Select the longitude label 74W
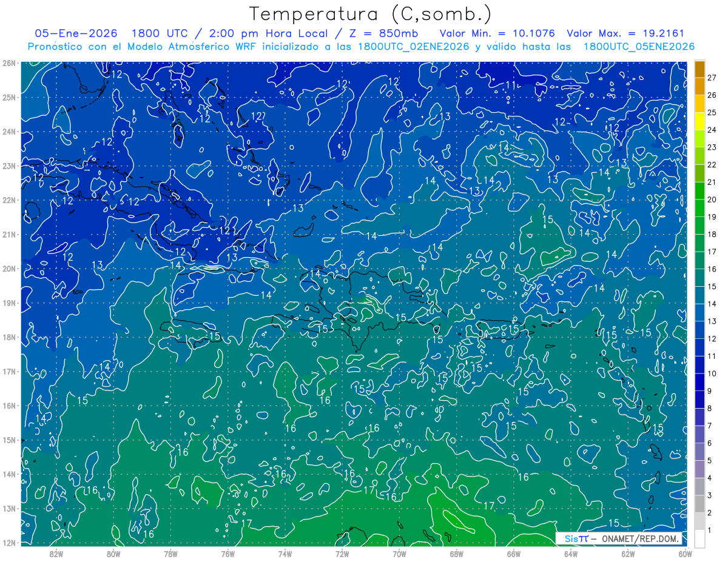728x562 pixels. coord(285,554)
